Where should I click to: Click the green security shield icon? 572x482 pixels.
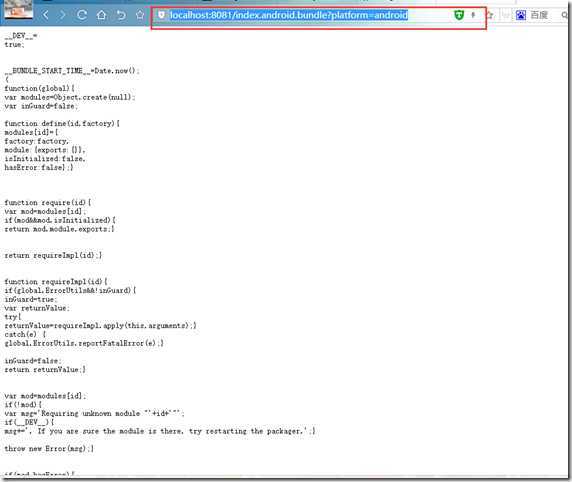(459, 15)
